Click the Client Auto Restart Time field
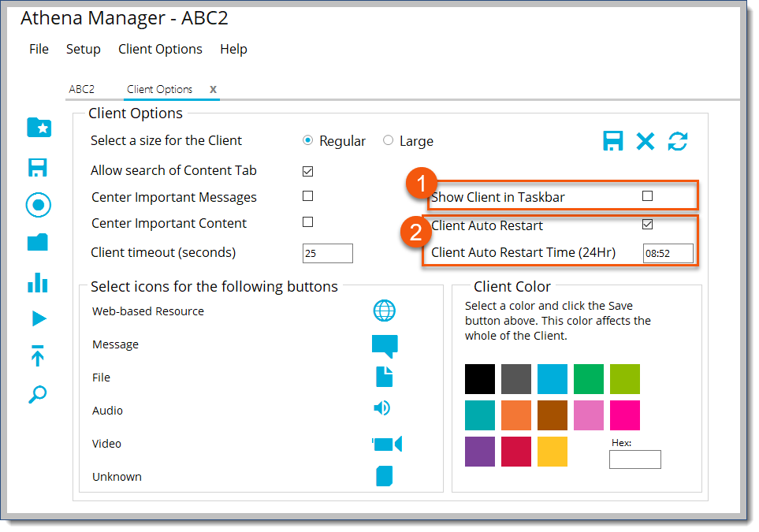Screen dimensions: 759x532 tap(668, 253)
